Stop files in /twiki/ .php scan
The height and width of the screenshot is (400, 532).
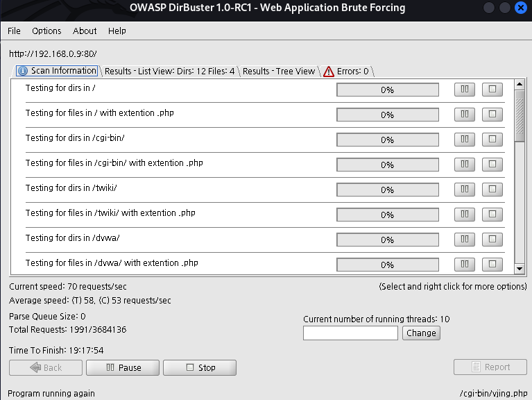[492, 215]
